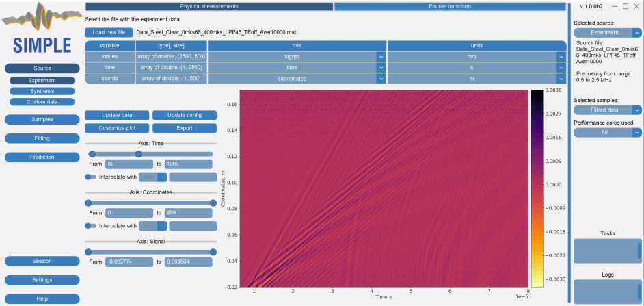
Task: Edit the Coordinates From field 0
Action: (x=129, y=213)
